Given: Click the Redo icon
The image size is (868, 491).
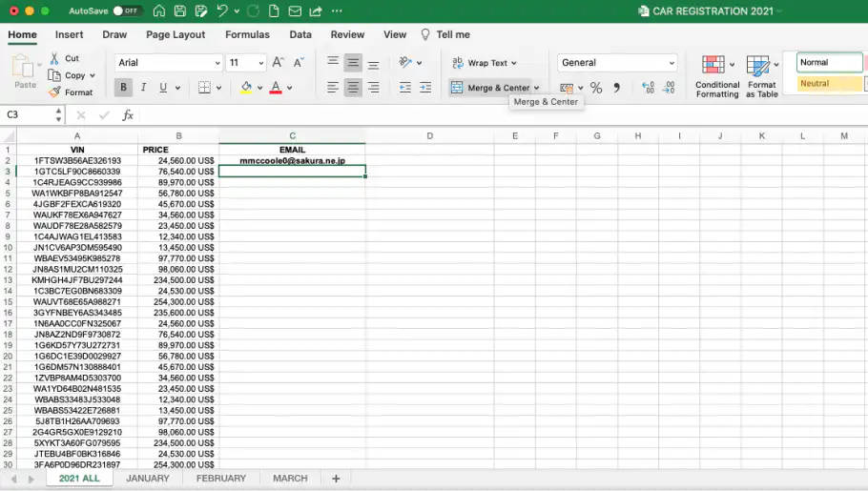Looking at the screenshot, I should point(254,10).
